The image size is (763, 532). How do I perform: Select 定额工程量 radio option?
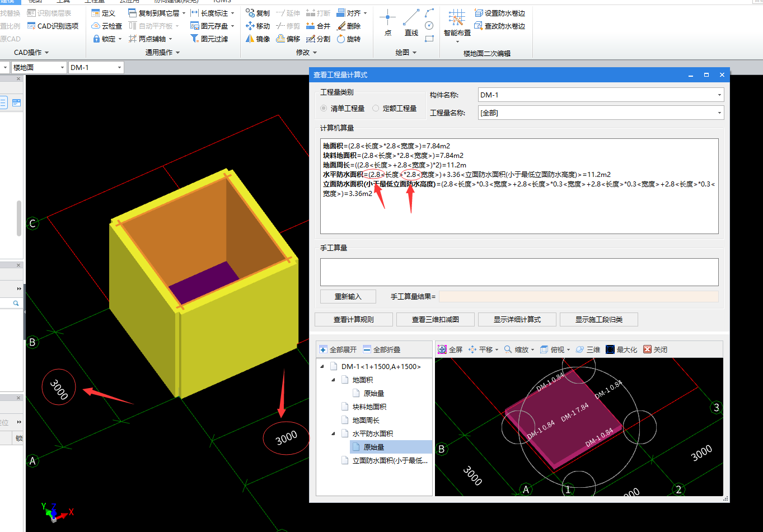tap(394, 108)
